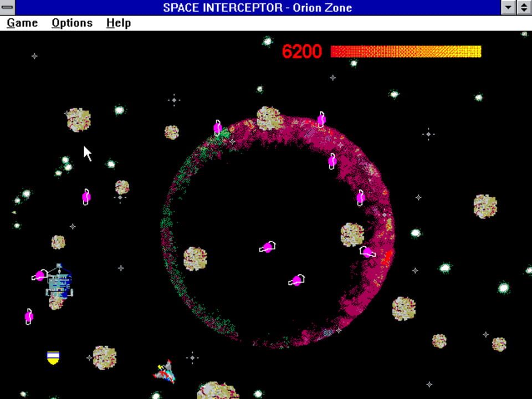Viewport: 532px width, 399px height.
Task: Open the Game menu
Action: point(22,23)
